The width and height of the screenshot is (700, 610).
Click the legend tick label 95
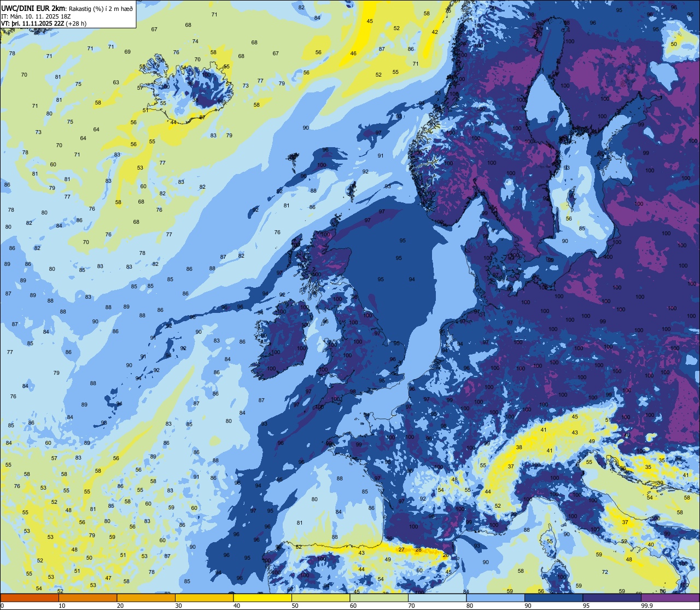coord(586,606)
